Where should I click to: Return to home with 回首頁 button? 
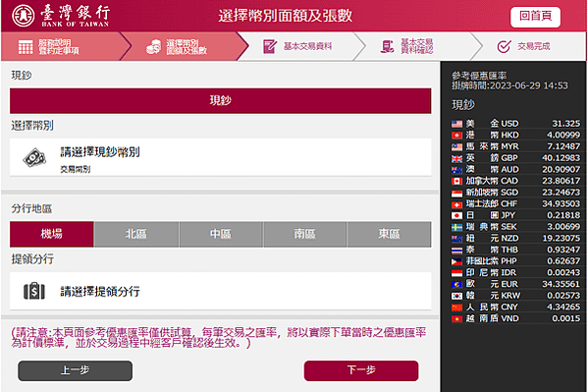tap(535, 17)
